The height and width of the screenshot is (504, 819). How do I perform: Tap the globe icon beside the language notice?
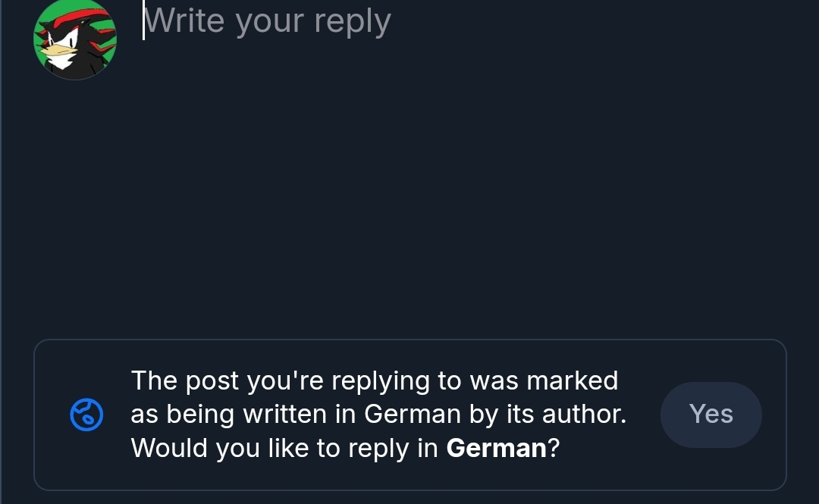(x=86, y=415)
